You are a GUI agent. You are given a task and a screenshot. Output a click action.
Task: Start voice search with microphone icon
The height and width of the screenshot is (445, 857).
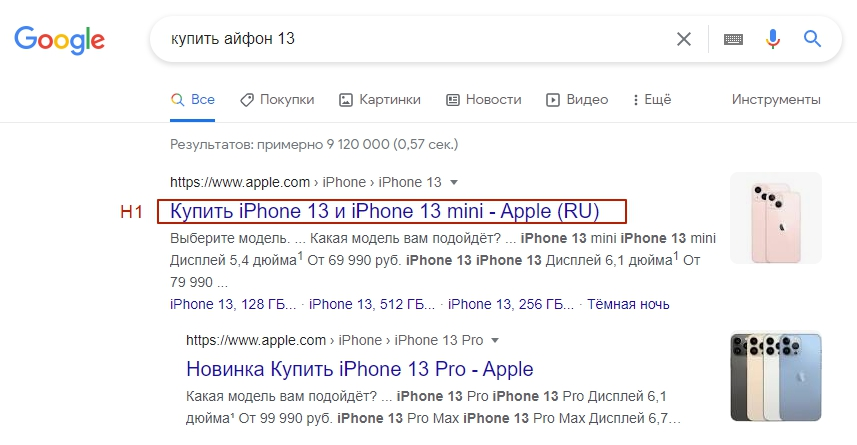point(772,40)
